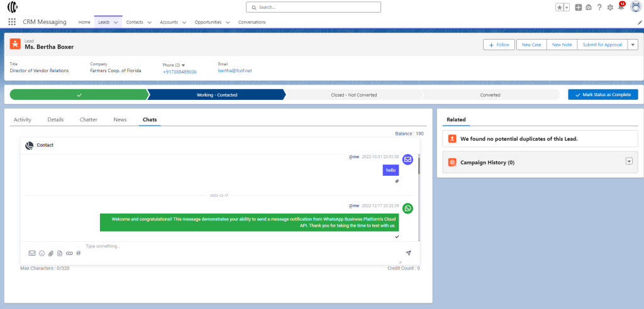Click the Campaign History orange icon
This screenshot has height=309, width=644.
pos(452,163)
